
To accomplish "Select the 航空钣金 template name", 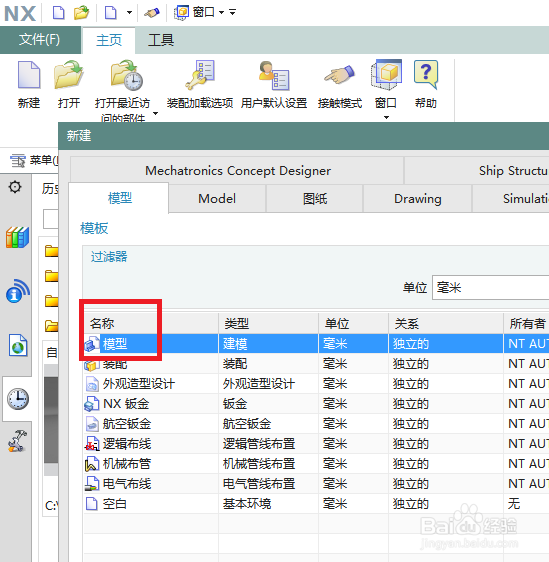I will click(x=127, y=424).
